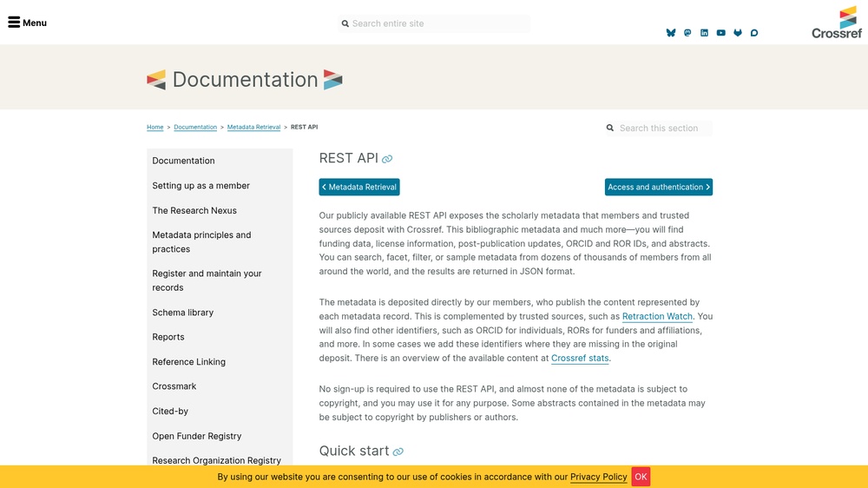Open the hamburger Menu
Image resolution: width=868 pixels, height=488 pixels.
coord(27,23)
